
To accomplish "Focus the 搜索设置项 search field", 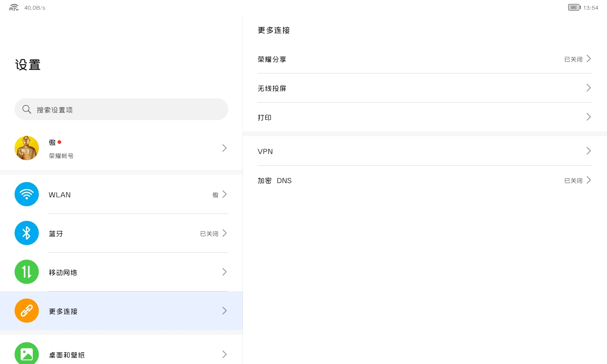I will tap(121, 109).
